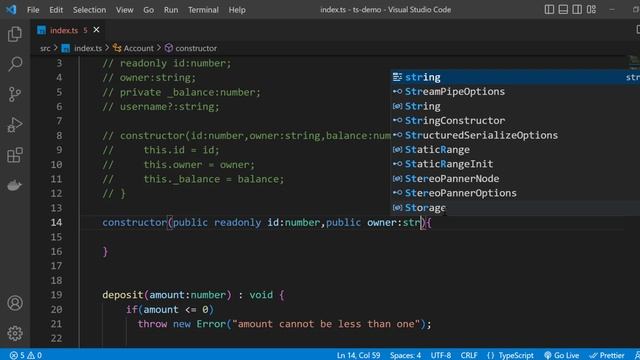
Task: Open the Search view in activity bar
Action: pyautogui.click(x=15, y=64)
